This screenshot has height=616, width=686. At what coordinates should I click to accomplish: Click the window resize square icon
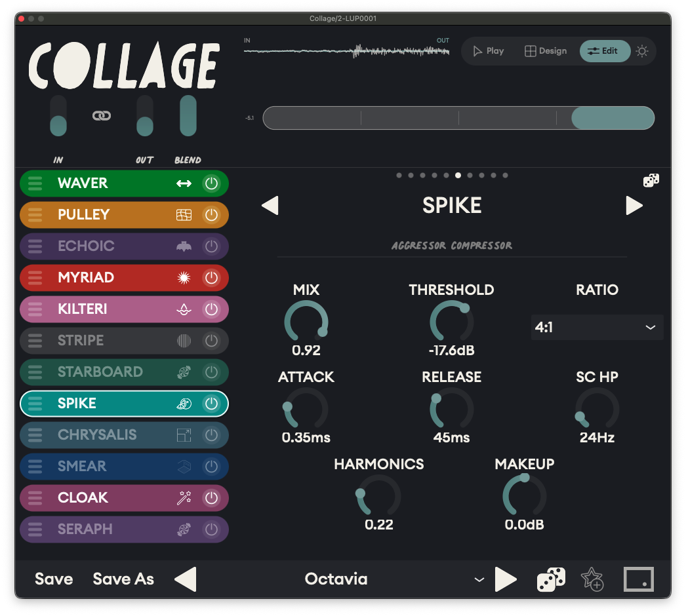pyautogui.click(x=638, y=579)
